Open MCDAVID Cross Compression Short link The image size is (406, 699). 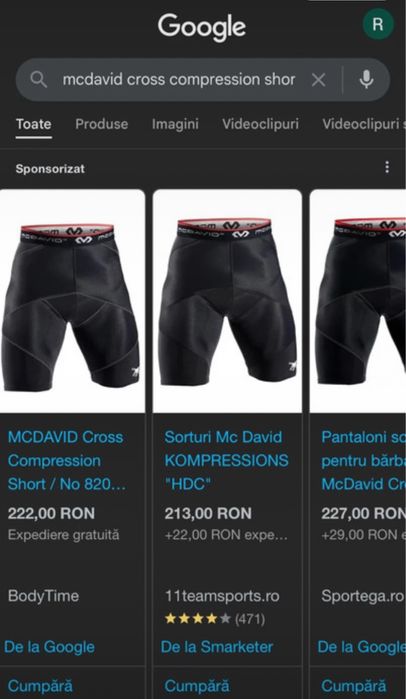click(x=67, y=461)
